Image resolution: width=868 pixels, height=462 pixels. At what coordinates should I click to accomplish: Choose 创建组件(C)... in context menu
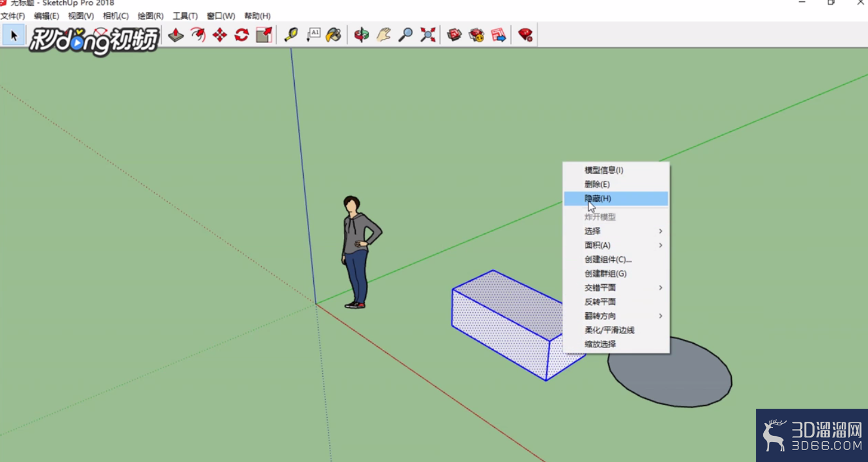click(616, 260)
